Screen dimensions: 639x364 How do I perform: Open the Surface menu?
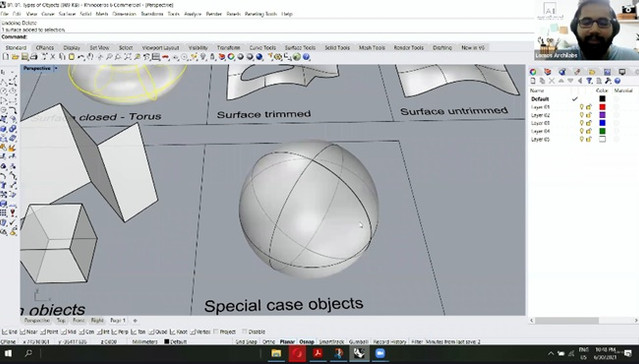coord(67,14)
